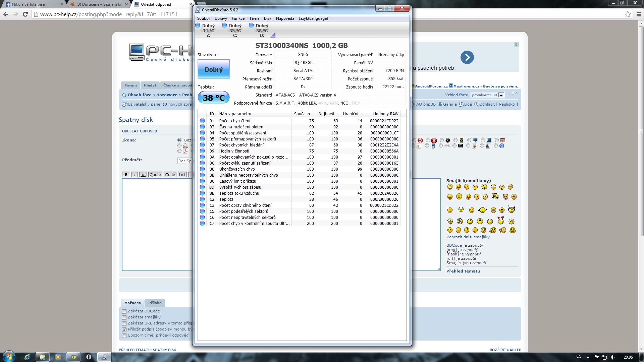This screenshot has height=362, width=644.
Task: Click the blue arrow circle in the ad banner
Action: (467, 57)
